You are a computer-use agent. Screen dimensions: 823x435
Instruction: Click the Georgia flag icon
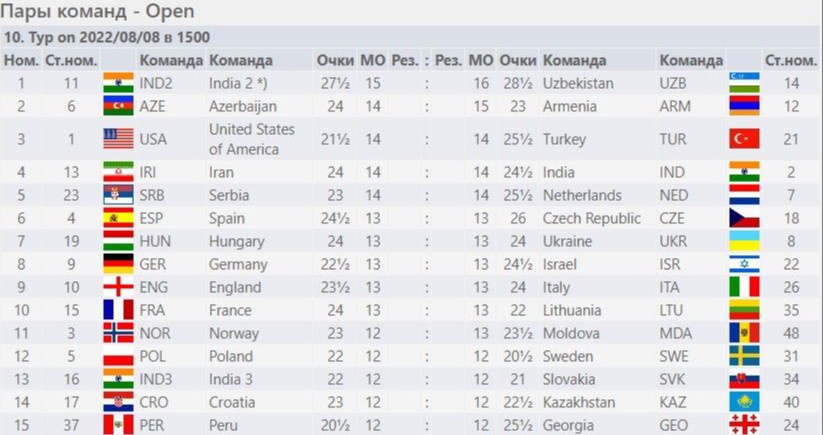coord(744,425)
